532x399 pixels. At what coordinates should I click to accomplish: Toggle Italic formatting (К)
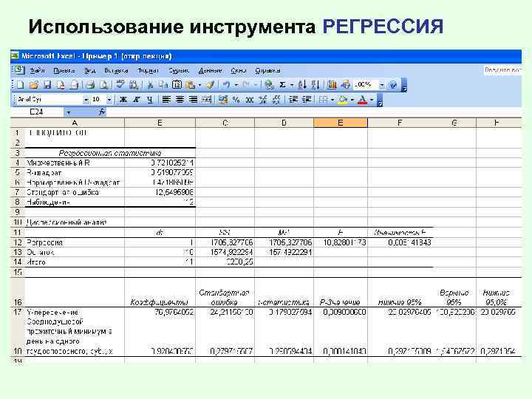tap(137, 100)
